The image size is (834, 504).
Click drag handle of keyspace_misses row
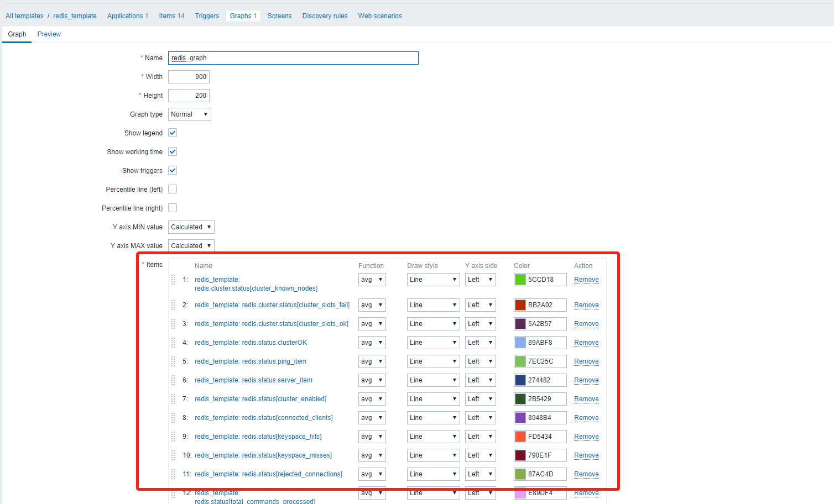pos(173,455)
